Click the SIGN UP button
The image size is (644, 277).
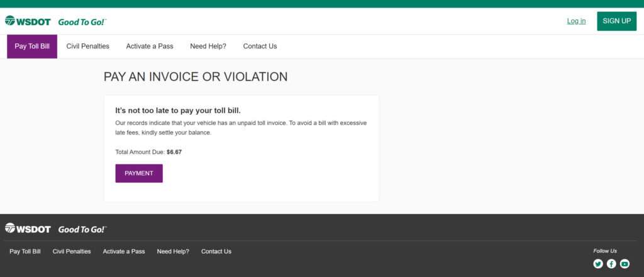coord(616,21)
